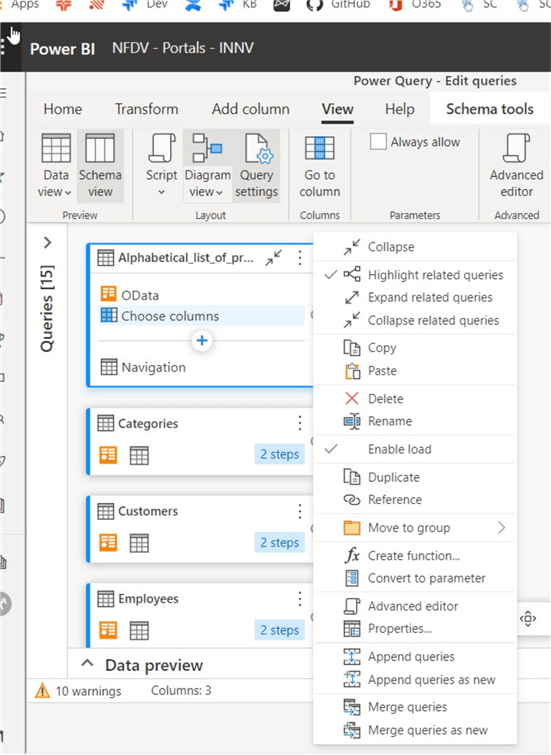This screenshot has height=755, width=551.
Task: Toggle Highlight related queries option
Action: pos(415,275)
